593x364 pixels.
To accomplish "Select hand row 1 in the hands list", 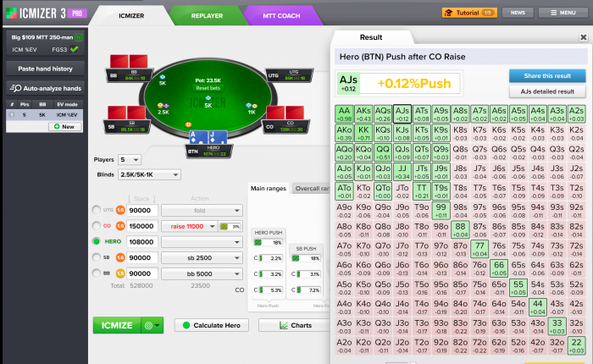I will [44, 114].
